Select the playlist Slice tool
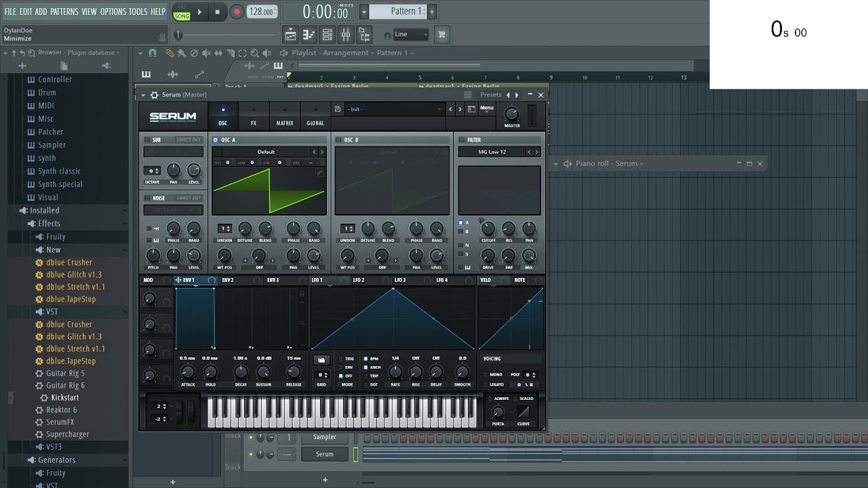Image resolution: width=868 pixels, height=488 pixels. (231, 53)
